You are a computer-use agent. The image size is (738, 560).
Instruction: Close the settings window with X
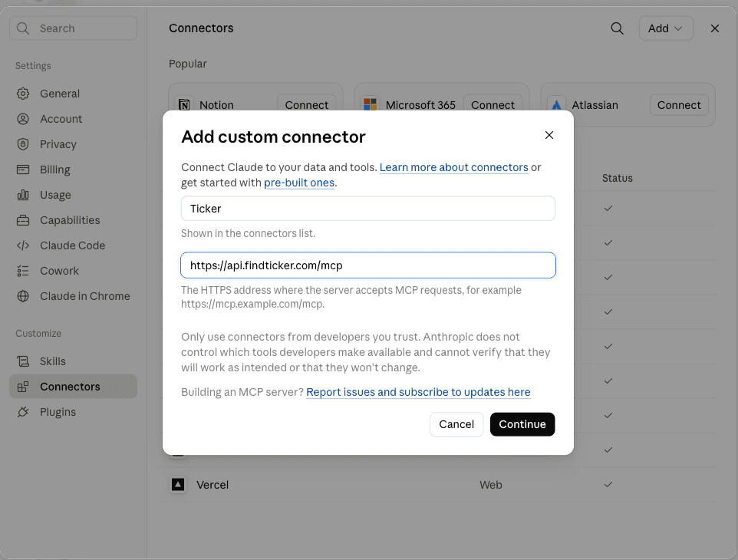pyautogui.click(x=714, y=28)
